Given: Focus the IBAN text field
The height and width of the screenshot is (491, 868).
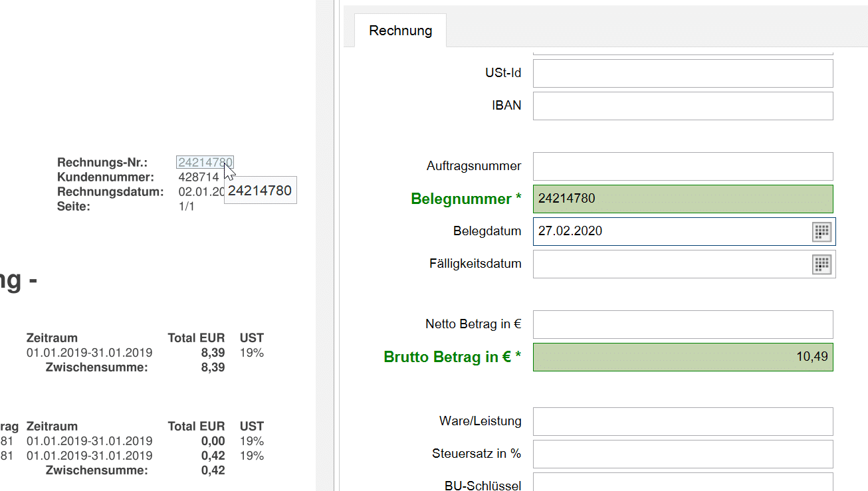Looking at the screenshot, I should [683, 106].
